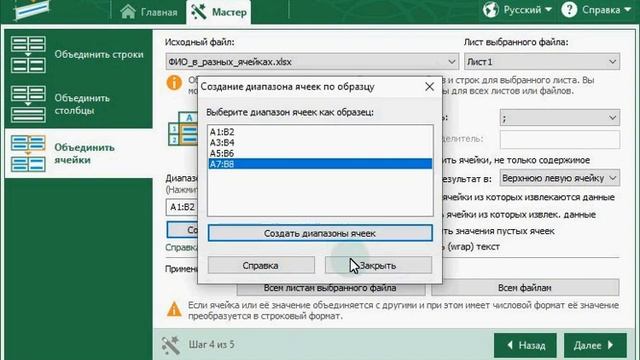The height and width of the screenshot is (360, 640).
Task: Close the dialog with the X button
Action: (429, 87)
